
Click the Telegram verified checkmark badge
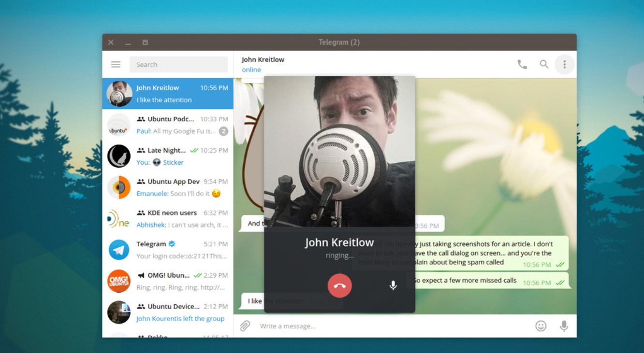pyautogui.click(x=172, y=244)
